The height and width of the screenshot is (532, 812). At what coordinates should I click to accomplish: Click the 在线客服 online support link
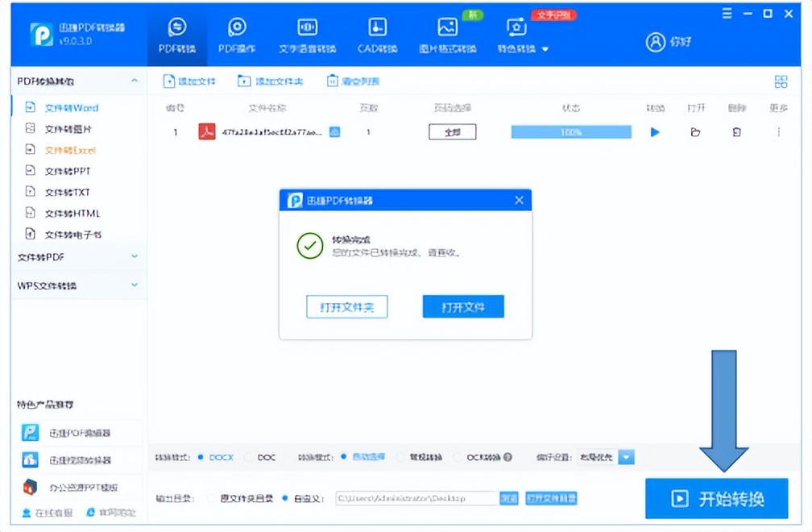pyautogui.click(x=47, y=513)
